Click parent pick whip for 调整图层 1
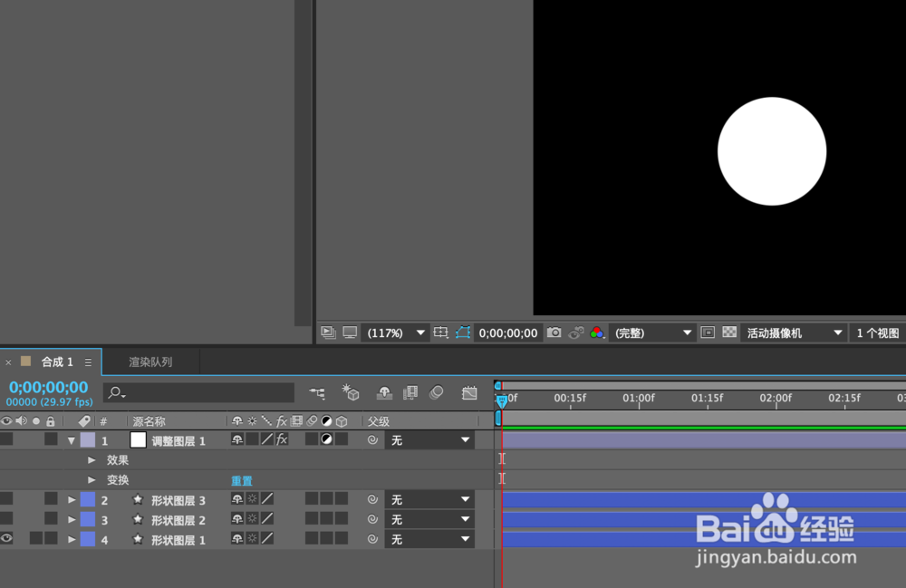Screen dimensions: 906x588 [372, 440]
